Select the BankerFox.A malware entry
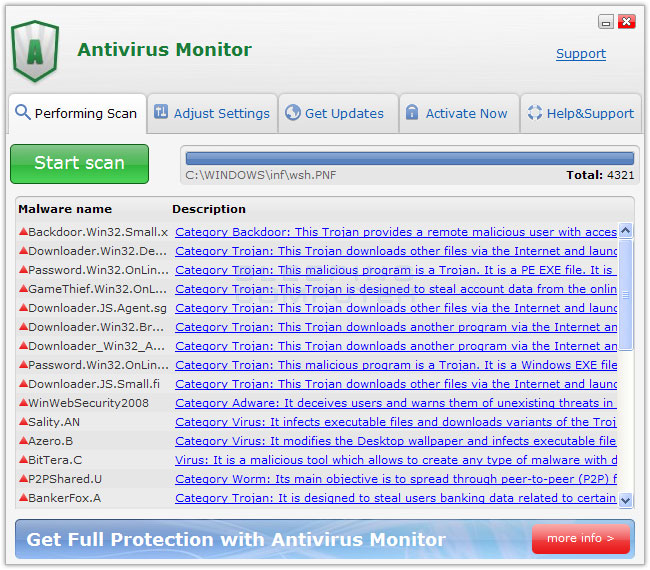The image size is (650, 570). pos(65,498)
